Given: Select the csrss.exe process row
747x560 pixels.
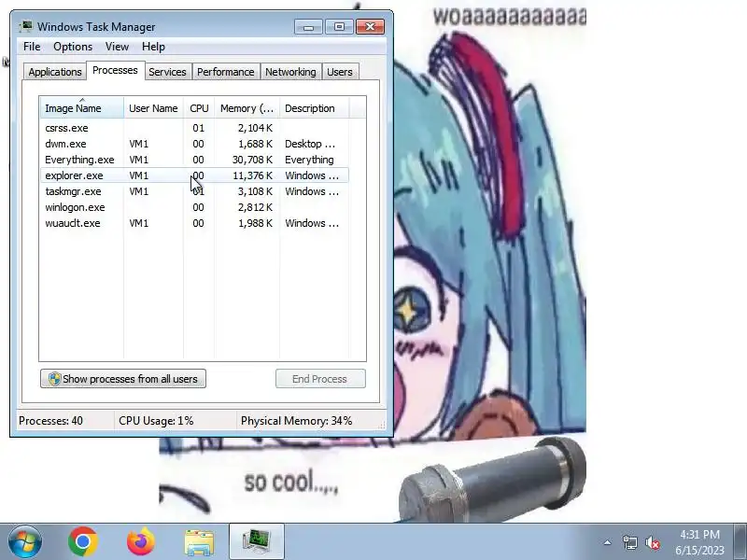Looking at the screenshot, I should 195,128.
